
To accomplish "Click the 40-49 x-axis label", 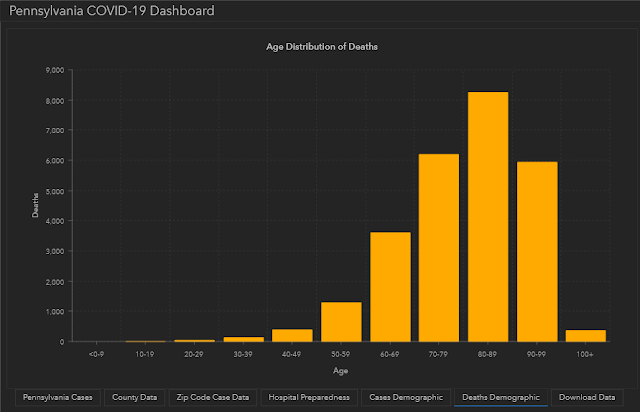I will click(291, 354).
